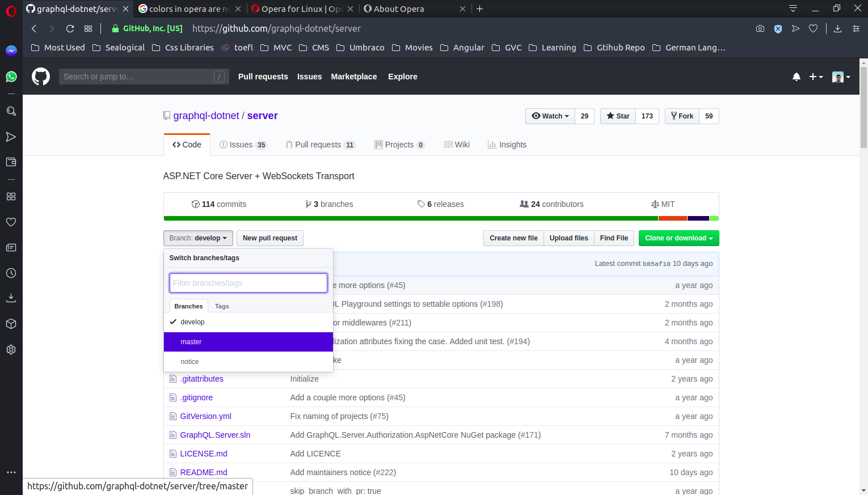The height and width of the screenshot is (495, 868).
Task: Open the Learning bookmarks folder
Action: 552,48
